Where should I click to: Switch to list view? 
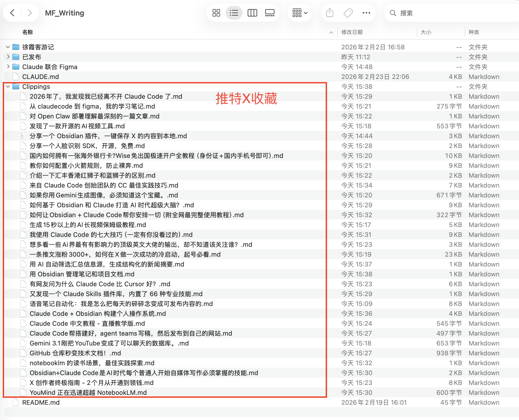(x=234, y=13)
